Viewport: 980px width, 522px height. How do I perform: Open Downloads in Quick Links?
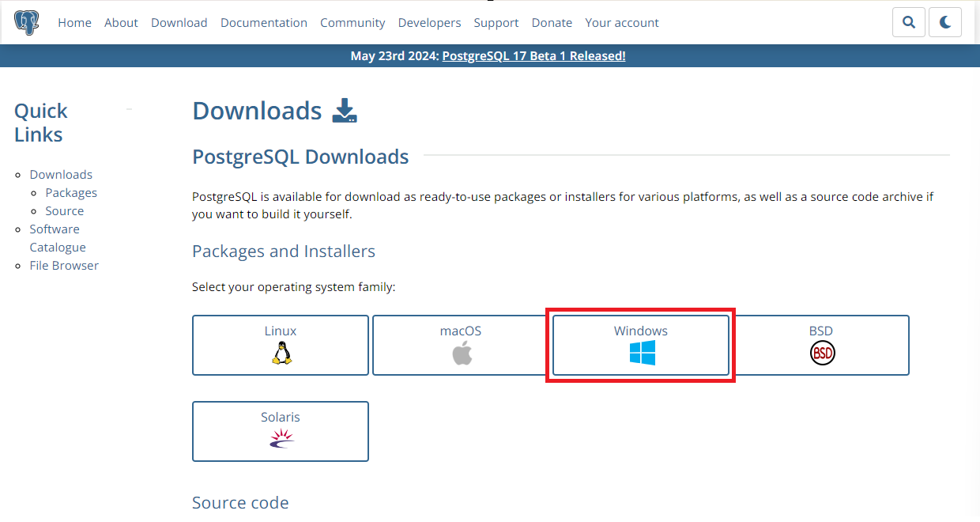61,174
